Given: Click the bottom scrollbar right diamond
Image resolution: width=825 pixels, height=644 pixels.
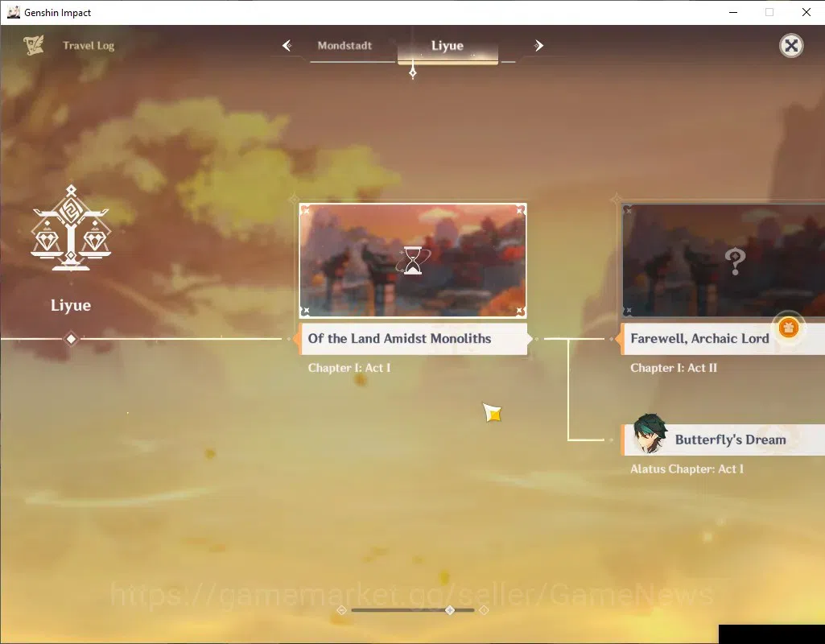Looking at the screenshot, I should 484,610.
